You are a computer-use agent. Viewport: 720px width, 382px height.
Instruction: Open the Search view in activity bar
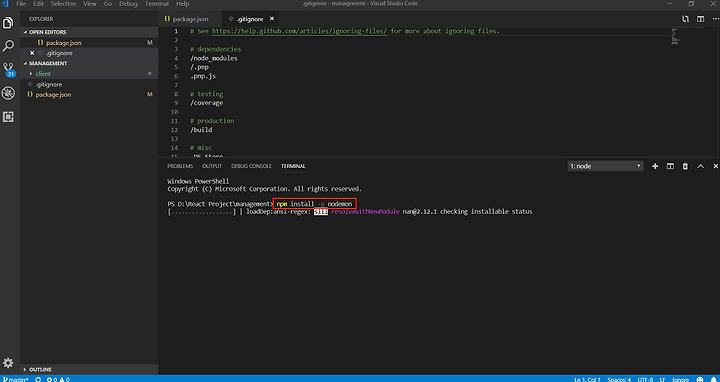pyautogui.click(x=8, y=45)
